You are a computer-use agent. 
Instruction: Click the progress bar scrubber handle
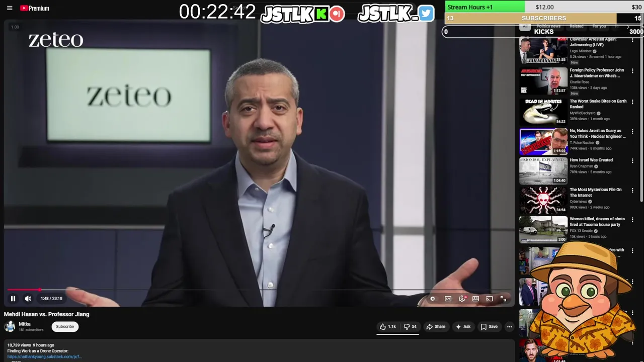40,290
